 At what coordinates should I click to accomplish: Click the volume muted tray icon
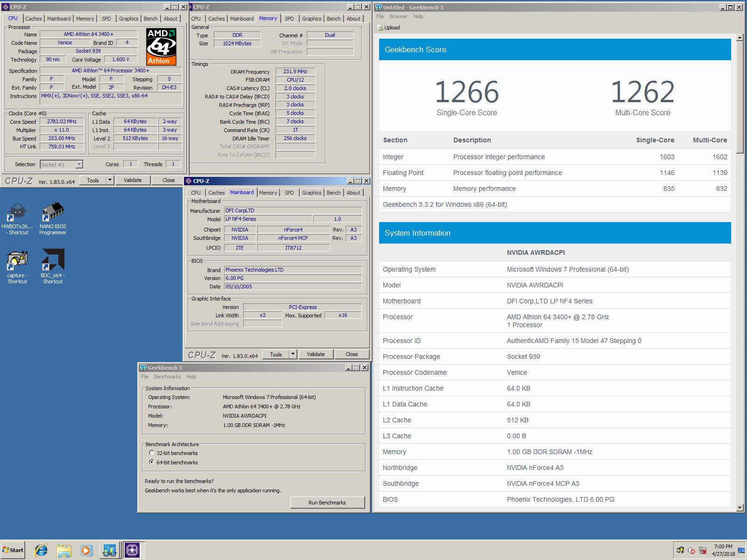691,551
